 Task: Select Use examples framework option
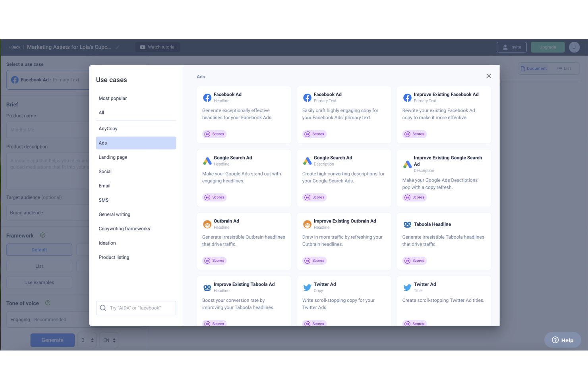(x=39, y=282)
